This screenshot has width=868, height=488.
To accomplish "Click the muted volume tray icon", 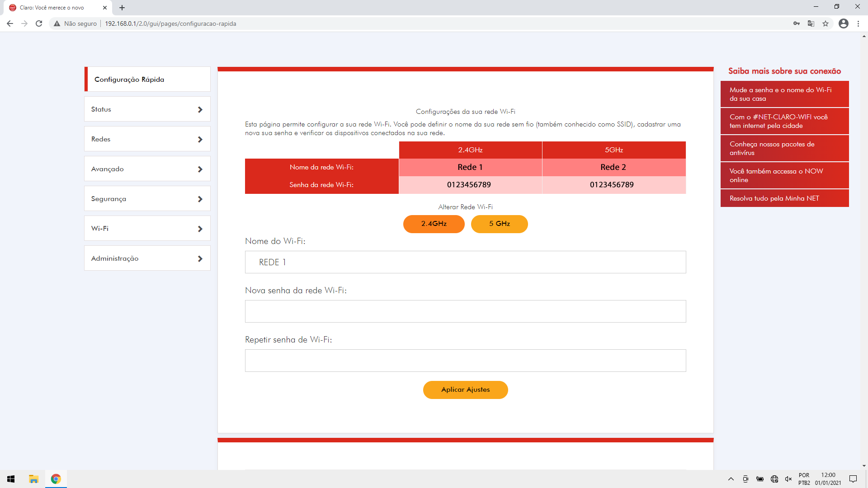I will click(x=788, y=479).
